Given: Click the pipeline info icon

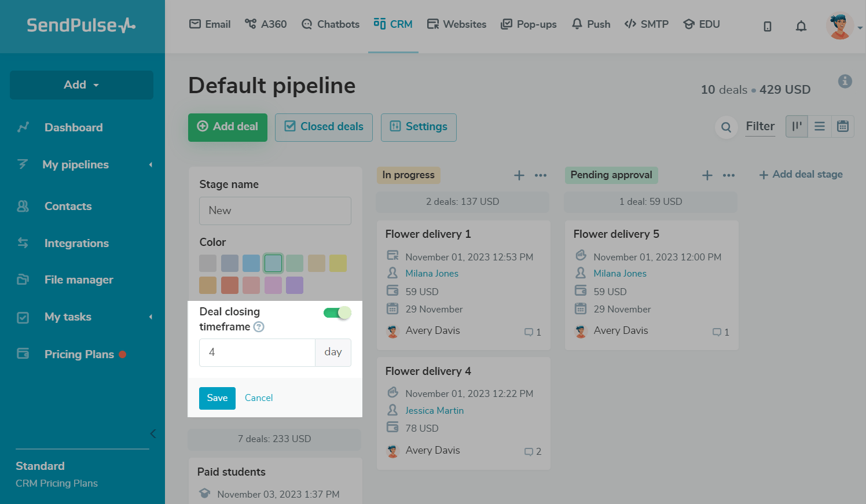Looking at the screenshot, I should point(845,81).
